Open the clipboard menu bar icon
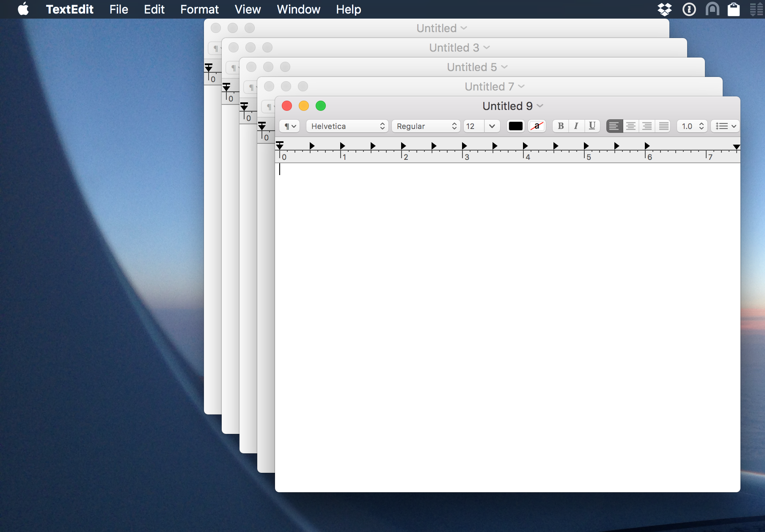This screenshot has width=765, height=532. point(734,9)
